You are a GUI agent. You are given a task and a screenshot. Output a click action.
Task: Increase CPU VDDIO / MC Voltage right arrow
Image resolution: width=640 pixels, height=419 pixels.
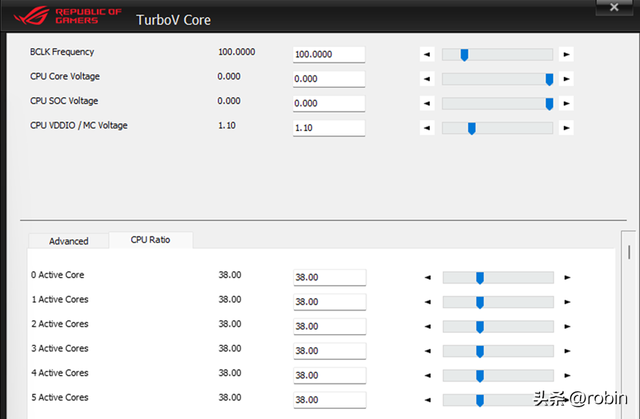click(x=567, y=128)
